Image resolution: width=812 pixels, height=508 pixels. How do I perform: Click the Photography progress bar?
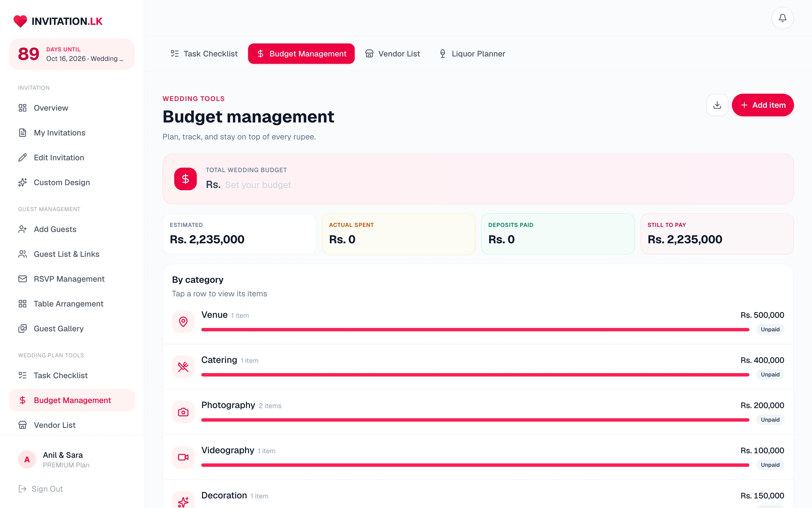pyautogui.click(x=475, y=420)
